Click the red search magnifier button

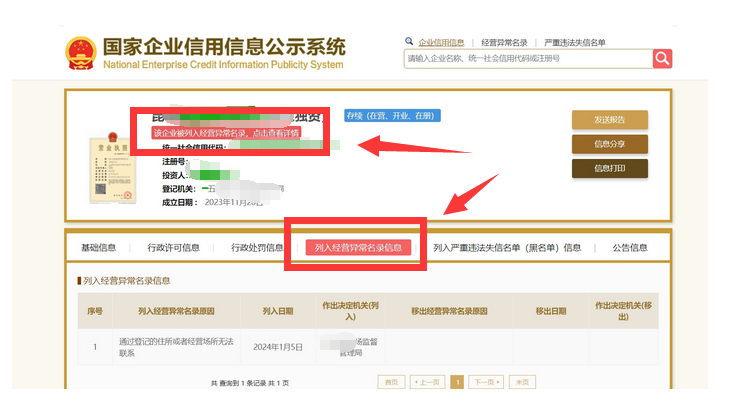point(662,59)
